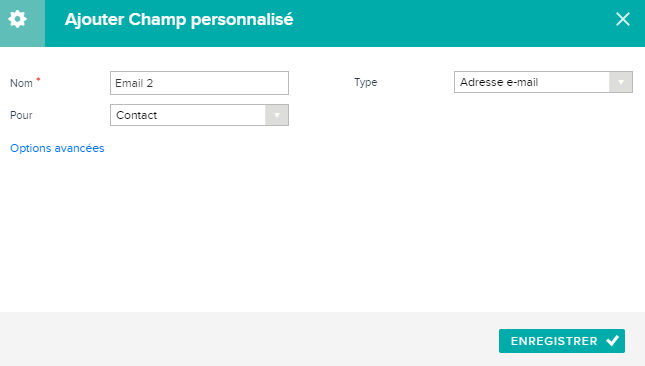Click the Nom field label
The width and height of the screenshot is (645, 366).
[21, 83]
